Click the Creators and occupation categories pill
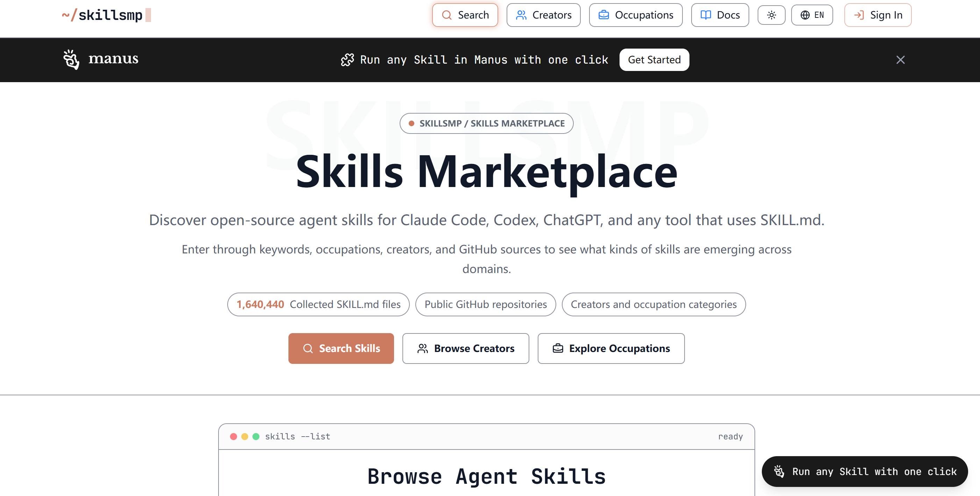This screenshot has width=980, height=496. (x=653, y=304)
